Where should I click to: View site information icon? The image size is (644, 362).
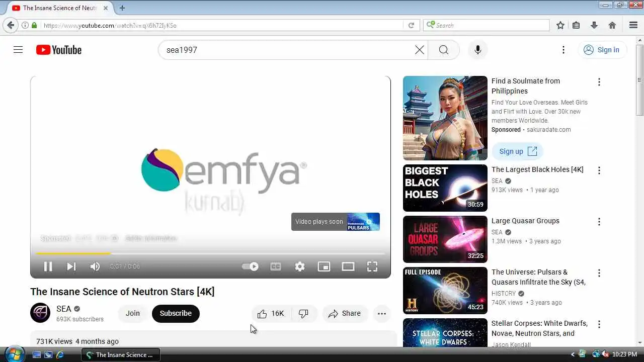[25, 25]
